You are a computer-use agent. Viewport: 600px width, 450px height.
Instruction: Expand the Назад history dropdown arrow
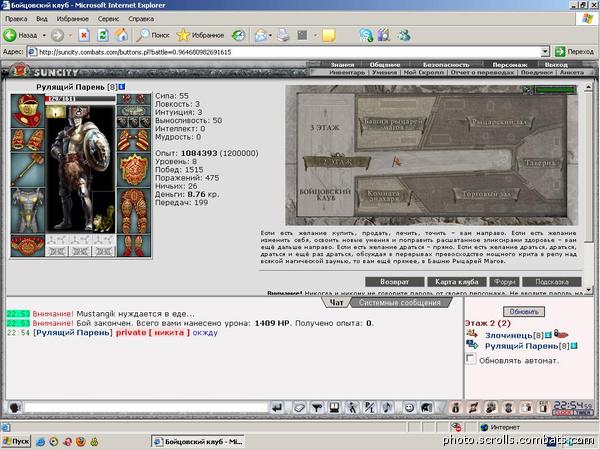point(44,36)
